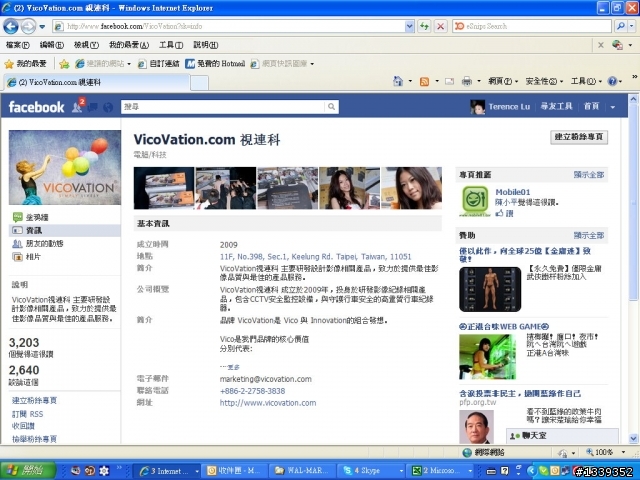Click the blue Help question mark icon
The image size is (640, 480).
click(612, 81)
